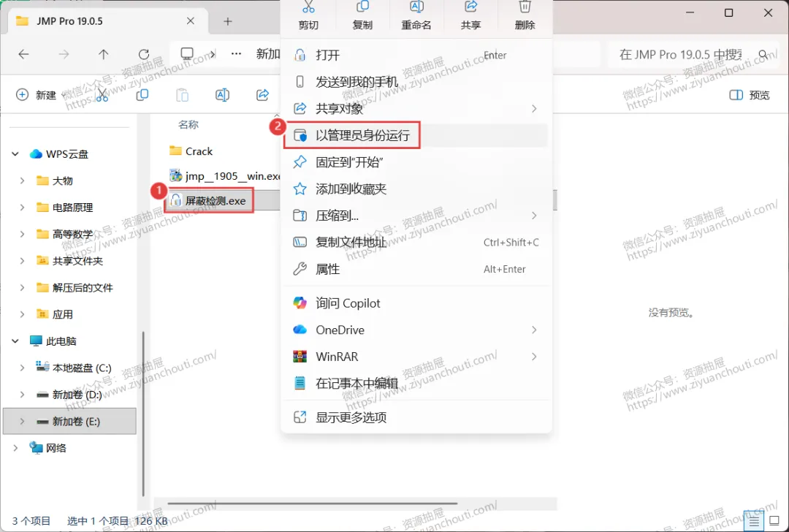This screenshot has width=789, height=532.
Task: Refresh the folder view
Action: (144, 54)
